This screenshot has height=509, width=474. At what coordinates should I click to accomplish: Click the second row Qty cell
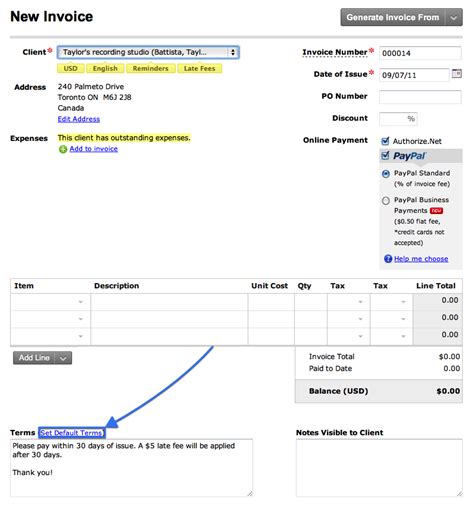click(311, 319)
